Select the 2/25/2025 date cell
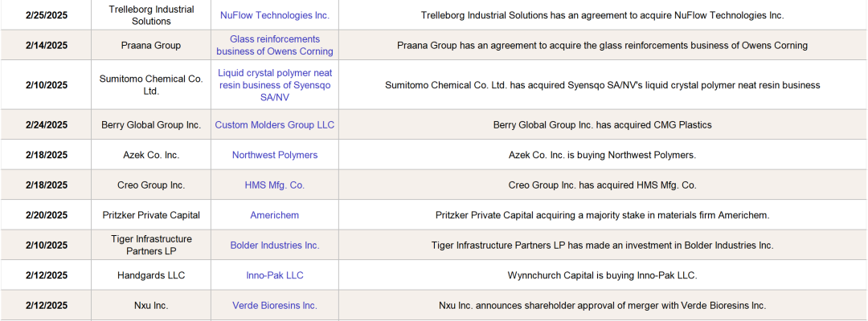This screenshot has height=321, width=868. [x=46, y=15]
